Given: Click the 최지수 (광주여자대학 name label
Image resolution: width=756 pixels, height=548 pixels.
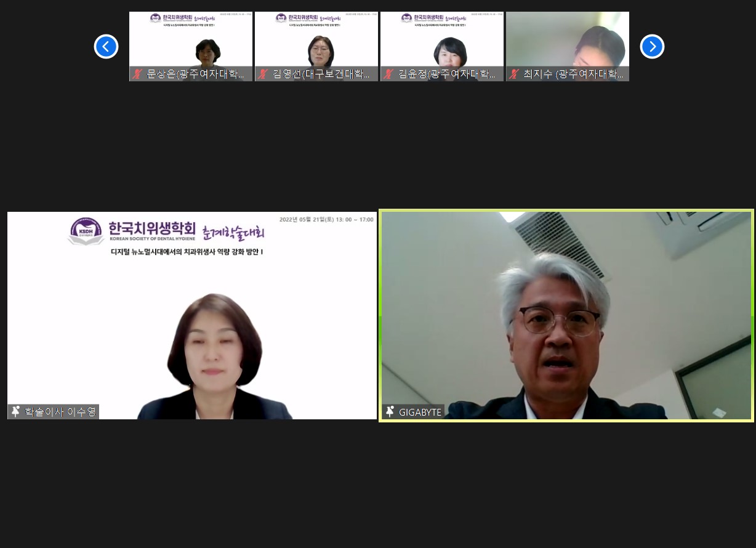Looking at the screenshot, I should [x=573, y=74].
